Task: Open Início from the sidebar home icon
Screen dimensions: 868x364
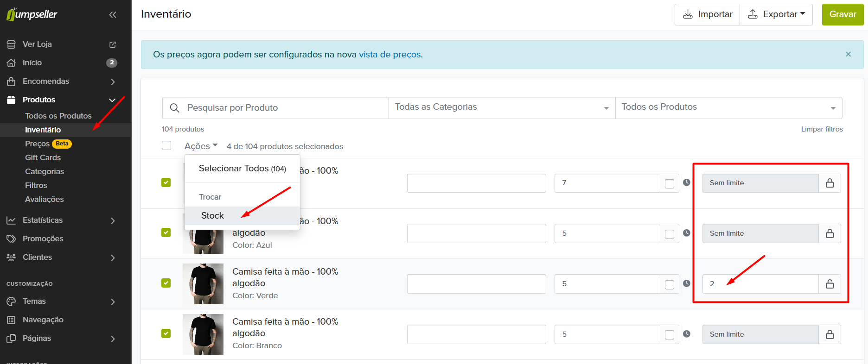Action: [11, 63]
